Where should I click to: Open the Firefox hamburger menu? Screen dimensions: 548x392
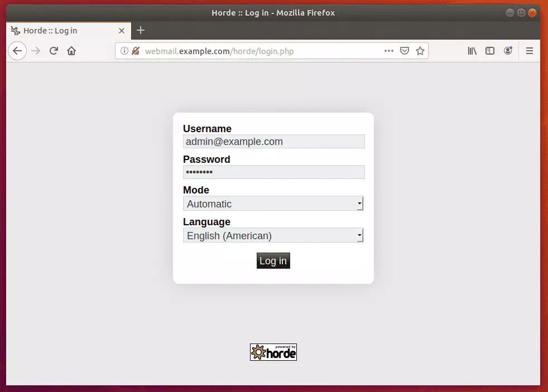pos(530,51)
